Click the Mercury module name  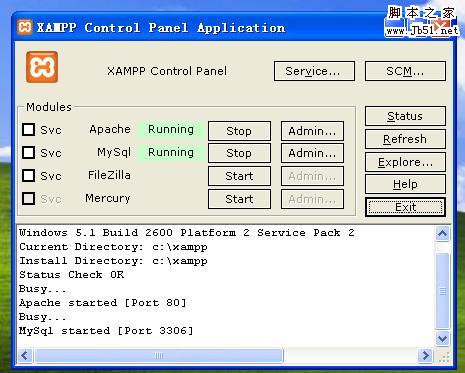tap(108, 198)
